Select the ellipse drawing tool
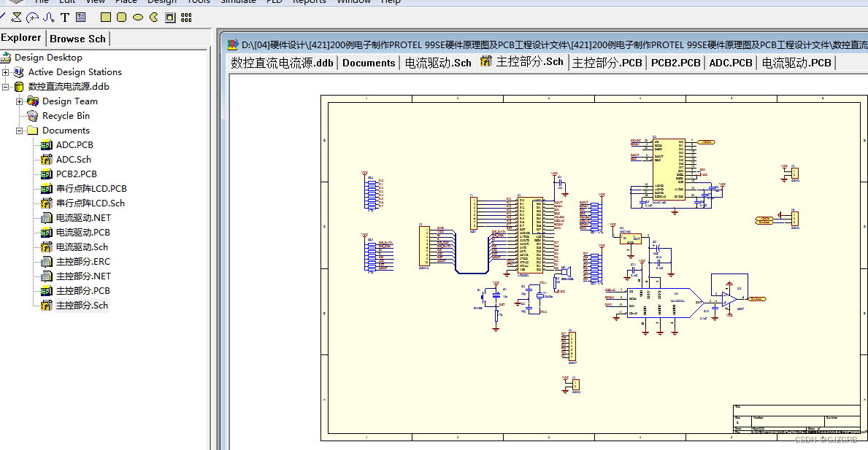868x450 pixels. 138,17
